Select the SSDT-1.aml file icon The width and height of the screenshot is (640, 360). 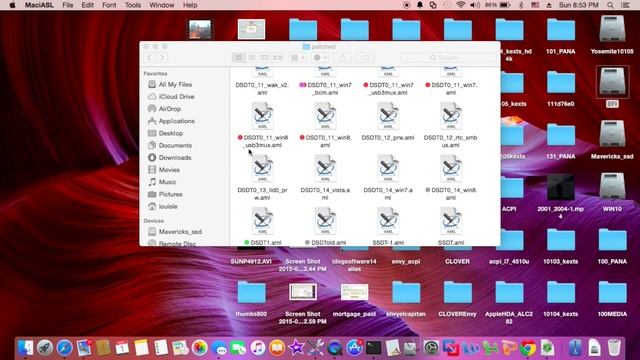click(x=388, y=221)
